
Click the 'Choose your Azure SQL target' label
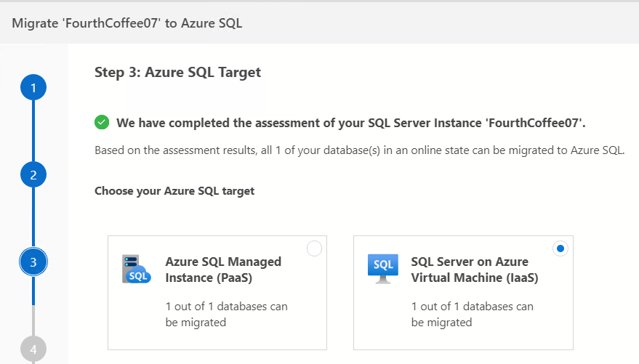click(x=174, y=191)
